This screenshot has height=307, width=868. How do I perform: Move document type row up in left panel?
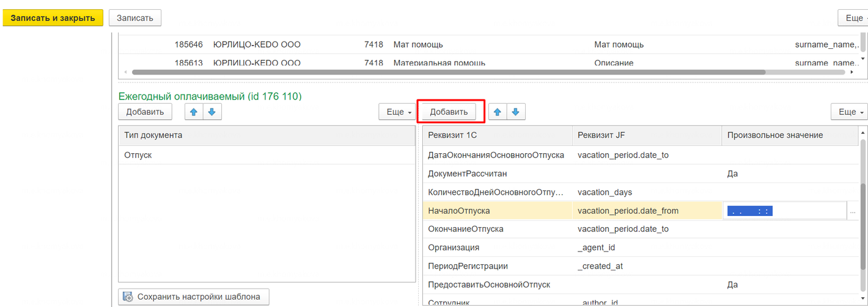[x=194, y=112]
